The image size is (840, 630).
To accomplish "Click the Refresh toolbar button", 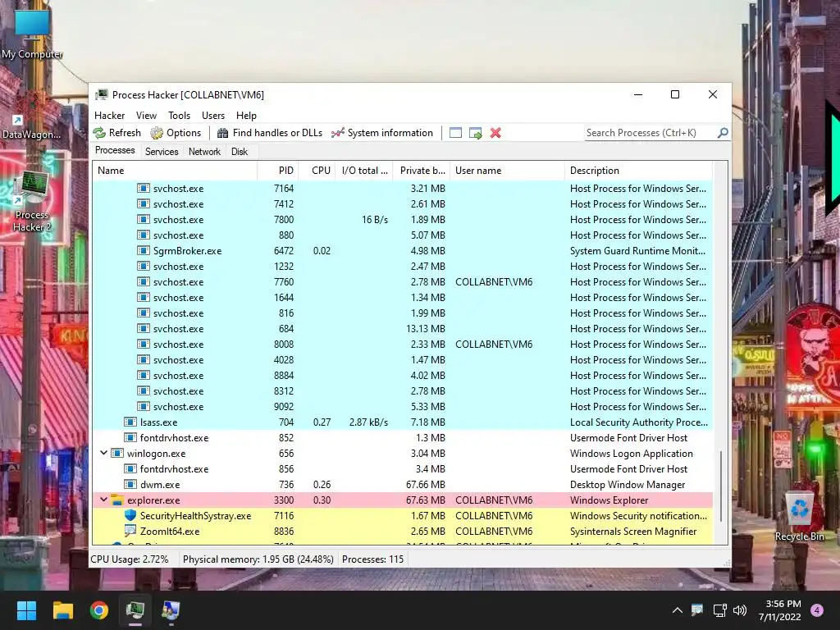I will (116, 133).
